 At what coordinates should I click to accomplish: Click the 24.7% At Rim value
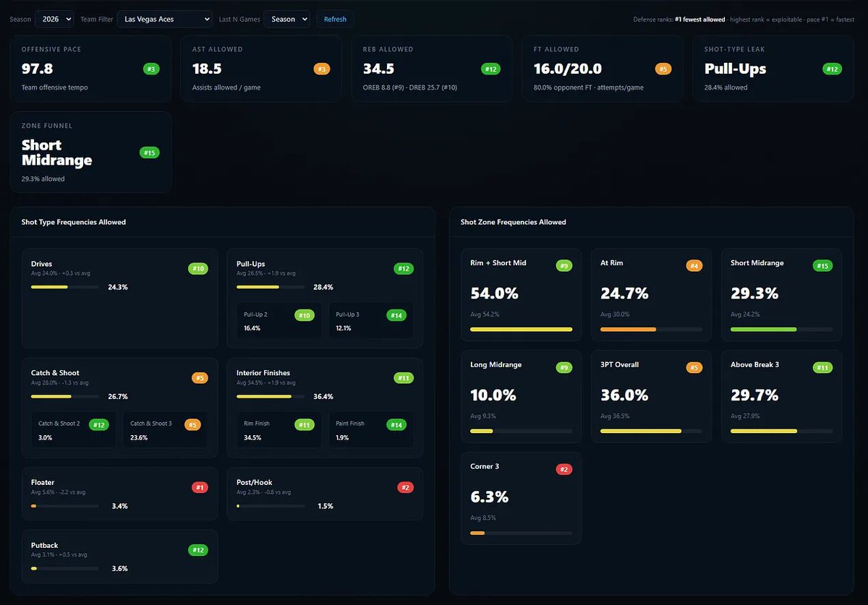click(x=624, y=293)
